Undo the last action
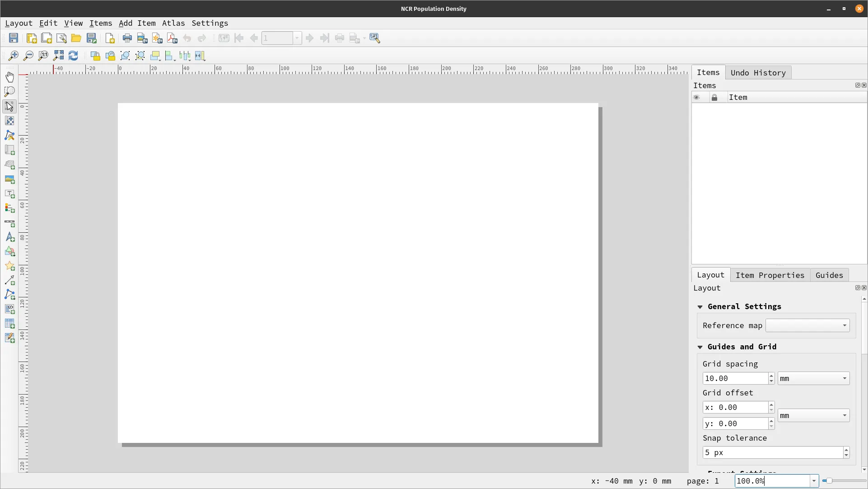868x489 pixels. click(187, 38)
